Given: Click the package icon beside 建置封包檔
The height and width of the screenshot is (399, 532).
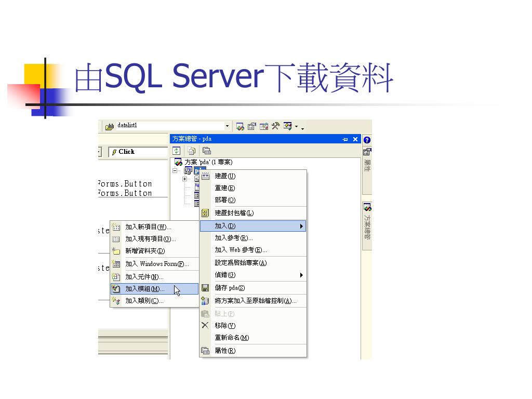Looking at the screenshot, I should coord(205,213).
